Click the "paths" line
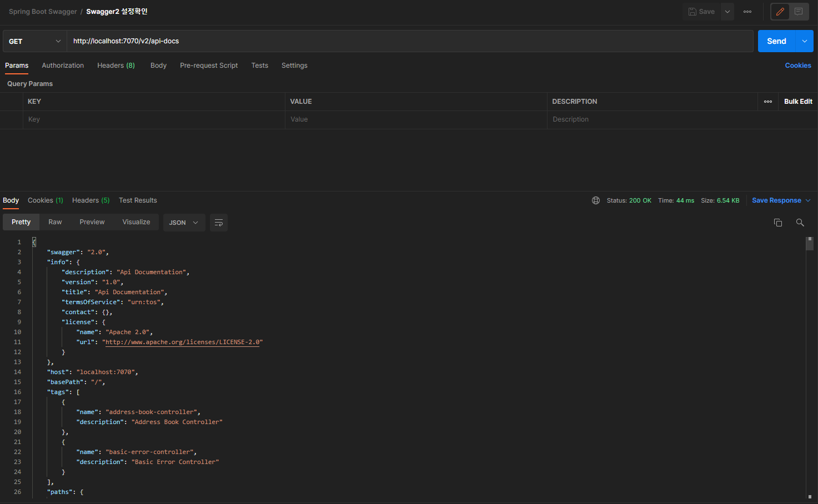818x504 pixels. 66,492
